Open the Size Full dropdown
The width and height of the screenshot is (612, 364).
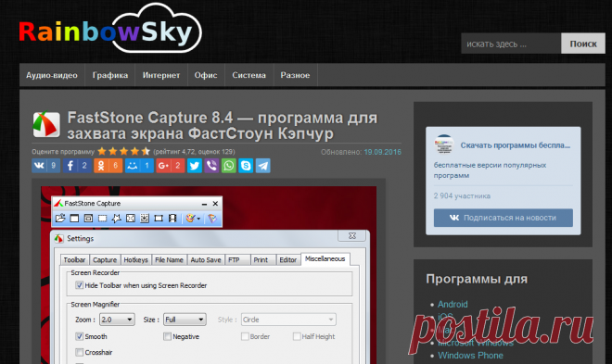click(x=185, y=320)
